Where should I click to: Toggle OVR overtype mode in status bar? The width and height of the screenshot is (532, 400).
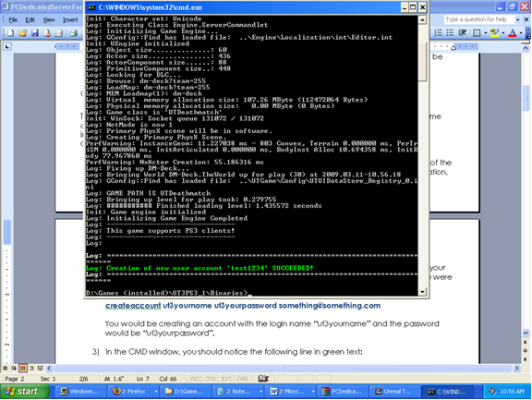[242, 379]
